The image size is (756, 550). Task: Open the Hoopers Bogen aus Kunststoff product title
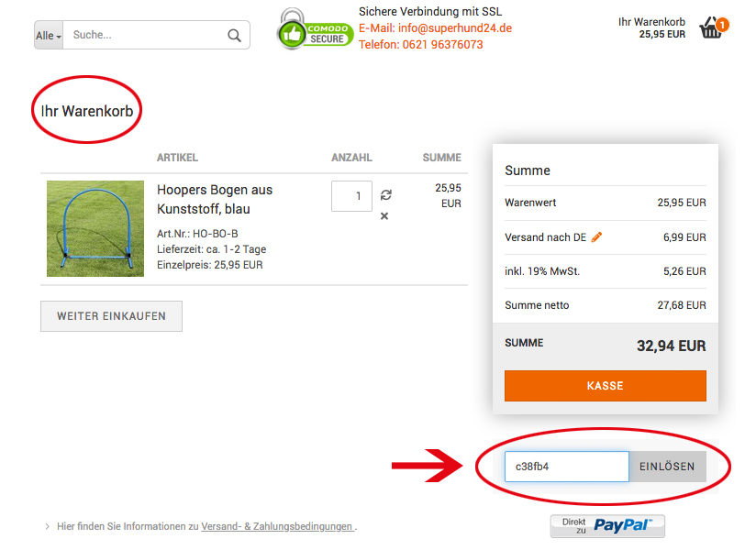[215, 200]
